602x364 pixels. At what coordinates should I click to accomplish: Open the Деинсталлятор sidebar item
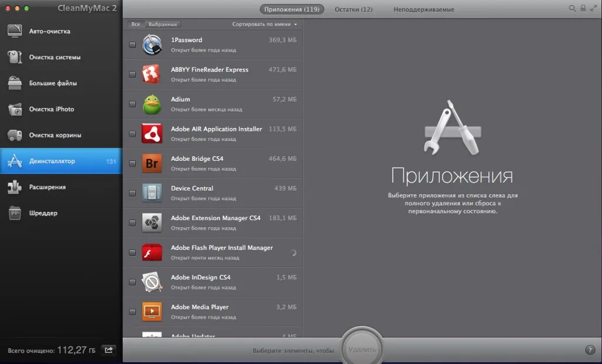pos(61,161)
